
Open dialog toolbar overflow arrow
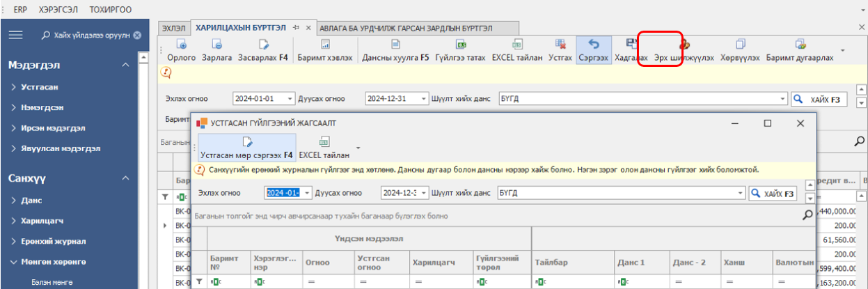tap(358, 148)
